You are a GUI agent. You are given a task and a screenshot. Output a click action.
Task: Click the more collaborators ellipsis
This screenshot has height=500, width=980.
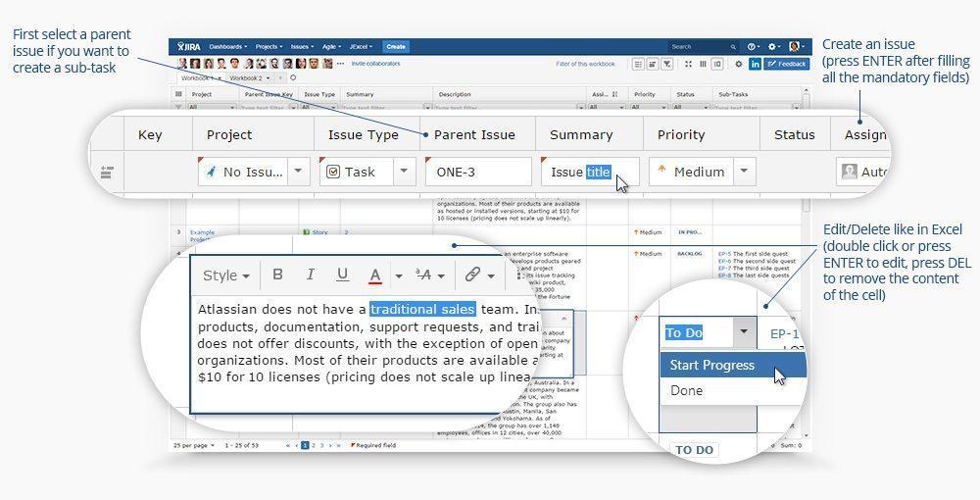(340, 64)
